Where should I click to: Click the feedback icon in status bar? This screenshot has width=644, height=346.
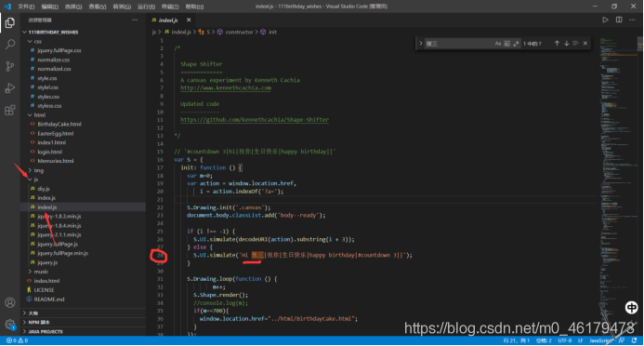point(622,340)
